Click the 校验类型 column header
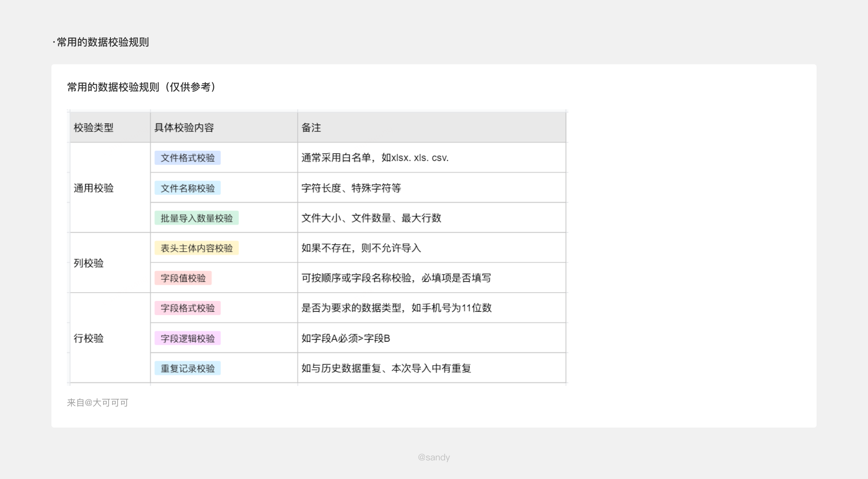This screenshot has height=479, width=868. (94, 128)
